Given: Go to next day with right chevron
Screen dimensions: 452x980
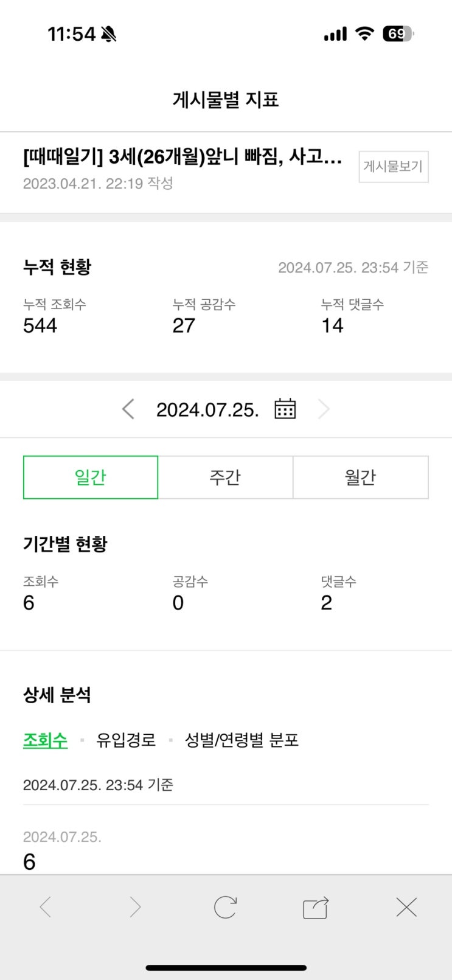Looking at the screenshot, I should tap(324, 409).
